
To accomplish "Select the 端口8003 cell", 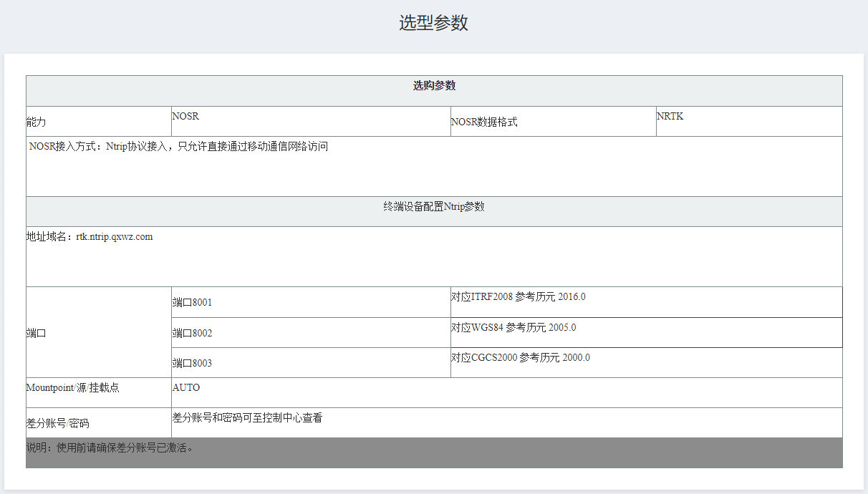I will point(192,364).
